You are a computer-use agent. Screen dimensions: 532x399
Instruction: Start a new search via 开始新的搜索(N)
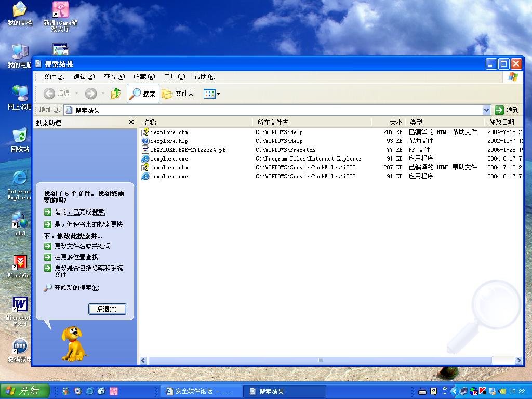[x=77, y=288]
